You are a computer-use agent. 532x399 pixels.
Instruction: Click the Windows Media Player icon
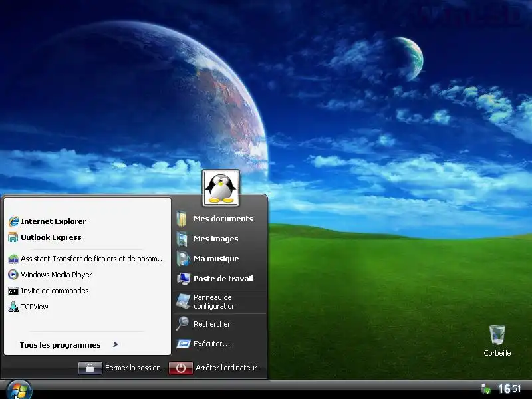13,275
